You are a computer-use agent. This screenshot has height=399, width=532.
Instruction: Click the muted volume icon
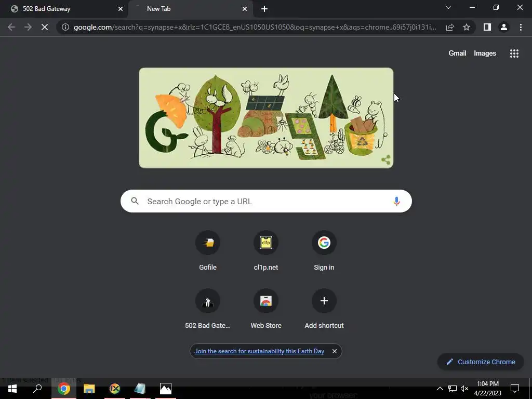coord(464,389)
